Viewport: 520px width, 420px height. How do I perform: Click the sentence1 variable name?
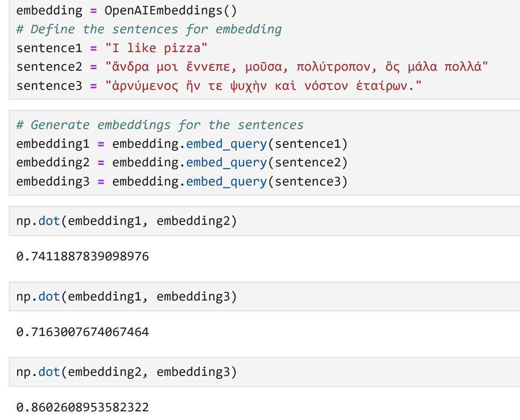49,48
